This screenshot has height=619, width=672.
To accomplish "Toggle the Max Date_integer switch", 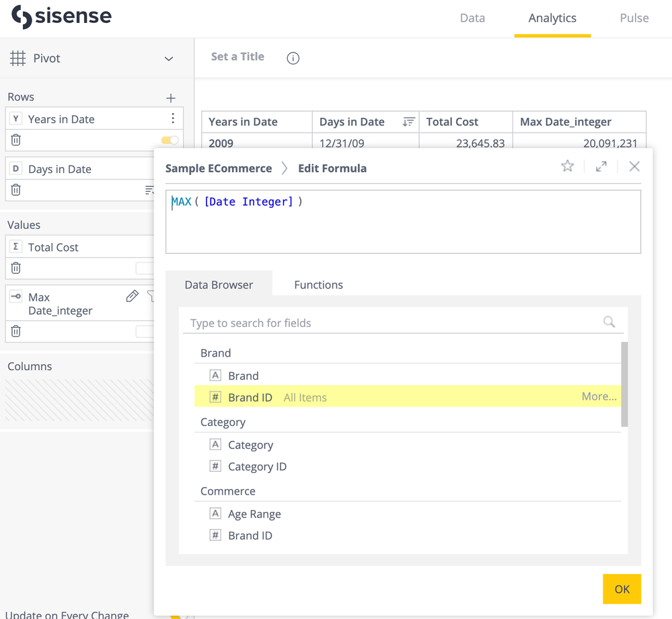I will point(145,331).
